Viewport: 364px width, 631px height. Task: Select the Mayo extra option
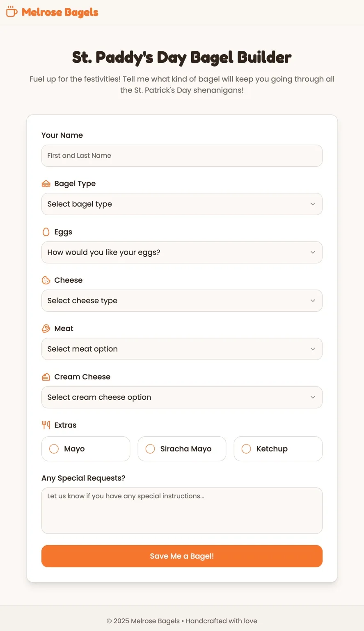(86, 449)
